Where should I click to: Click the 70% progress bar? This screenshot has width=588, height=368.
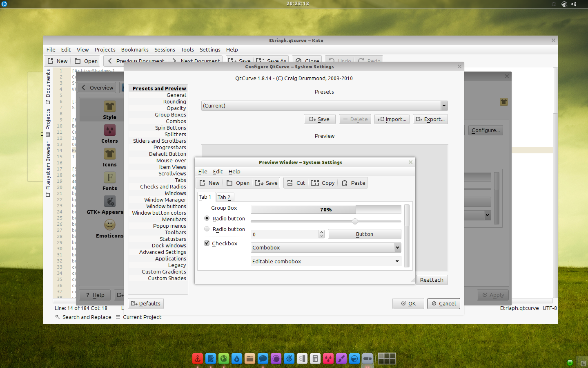tap(326, 209)
